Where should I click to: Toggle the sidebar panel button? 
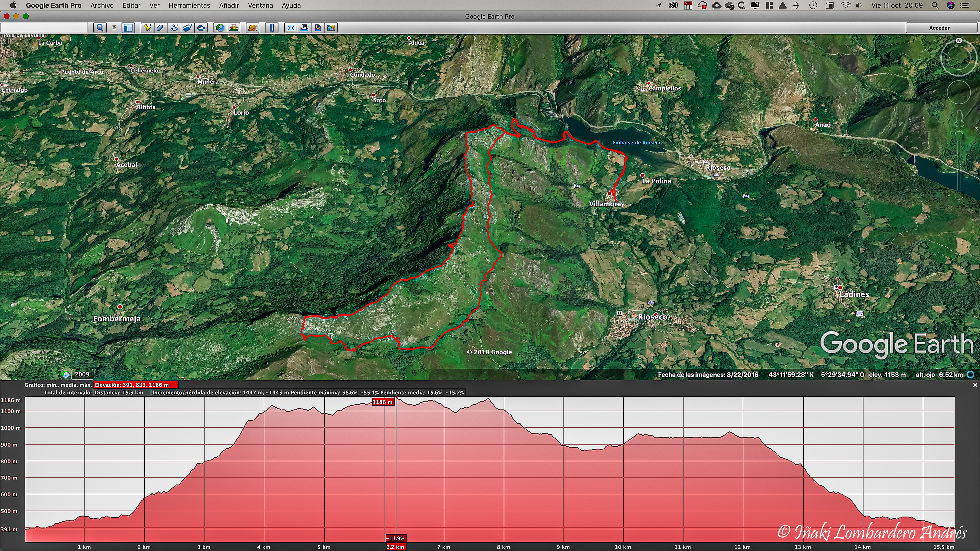[128, 28]
